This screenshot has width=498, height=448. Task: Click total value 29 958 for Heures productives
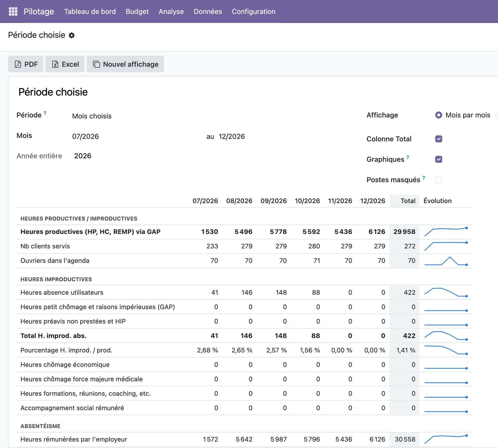pyautogui.click(x=404, y=232)
